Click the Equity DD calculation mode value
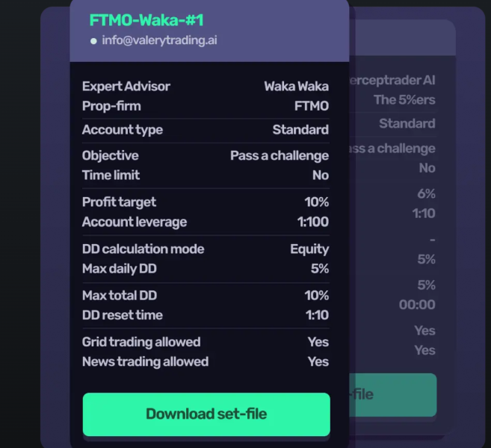The image size is (491, 448). coord(309,249)
